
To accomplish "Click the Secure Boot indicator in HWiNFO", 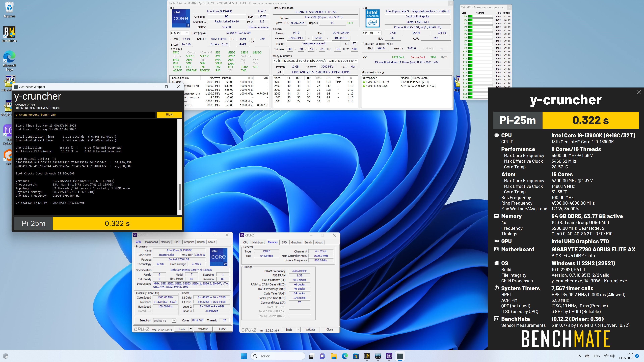I will tap(417, 57).
